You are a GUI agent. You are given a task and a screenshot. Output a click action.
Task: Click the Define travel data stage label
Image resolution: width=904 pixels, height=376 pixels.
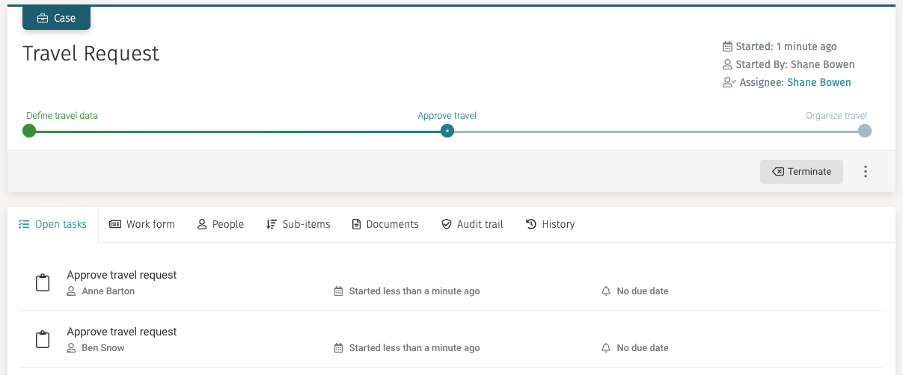62,115
